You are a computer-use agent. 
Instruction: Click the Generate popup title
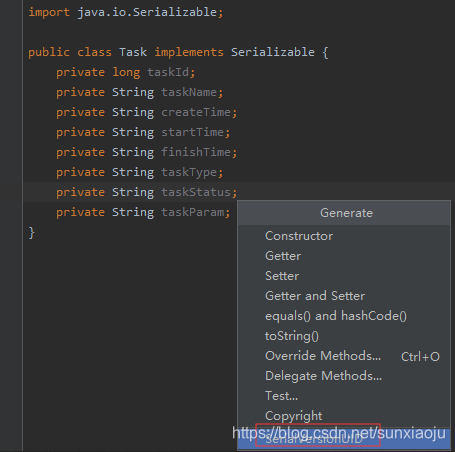(x=346, y=213)
